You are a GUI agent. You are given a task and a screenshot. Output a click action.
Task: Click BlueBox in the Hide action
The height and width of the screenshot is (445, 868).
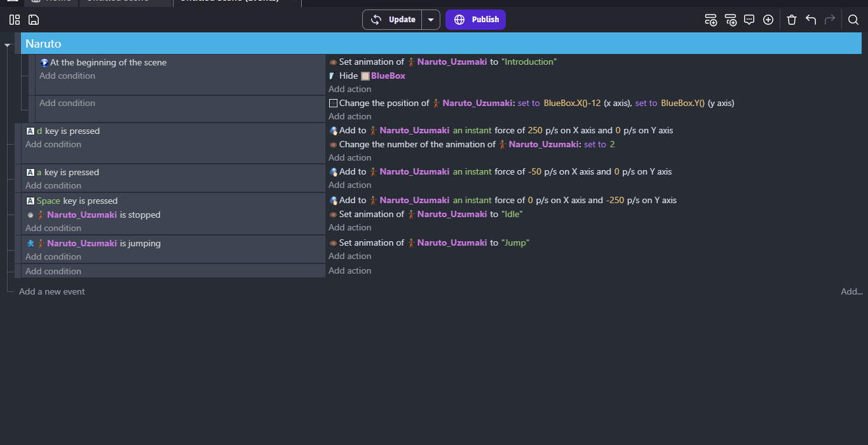point(388,76)
